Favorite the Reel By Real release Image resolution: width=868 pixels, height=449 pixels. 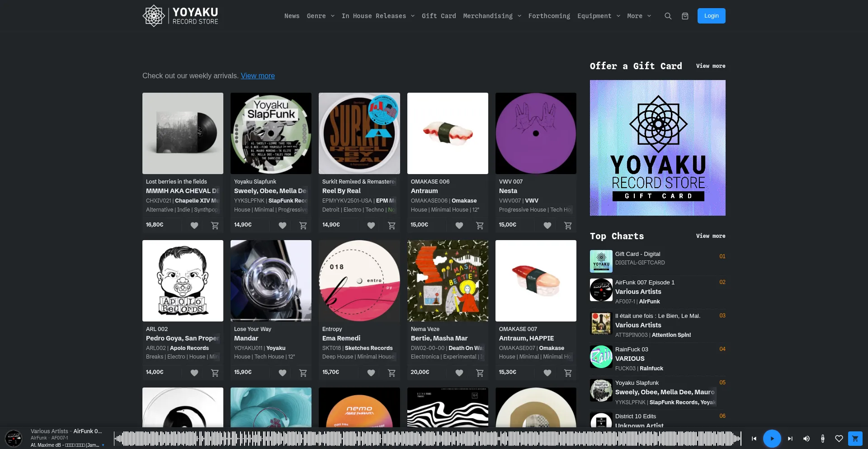(371, 225)
